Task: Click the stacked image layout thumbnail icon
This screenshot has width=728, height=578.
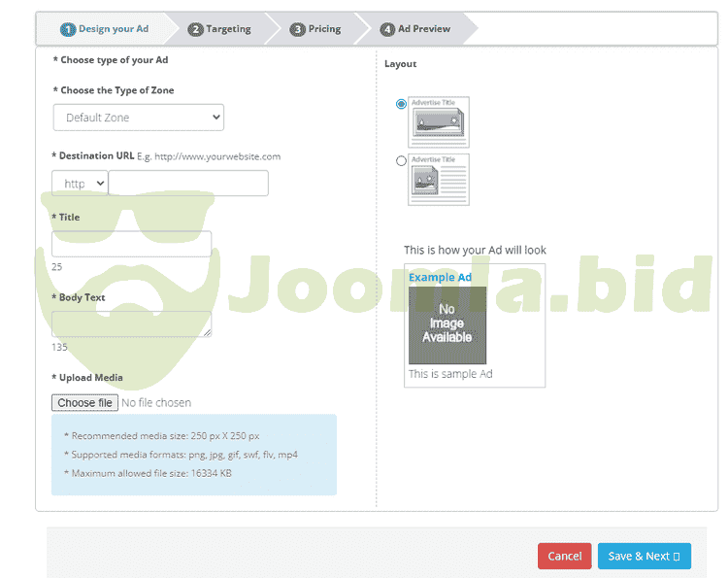Action: point(439,121)
